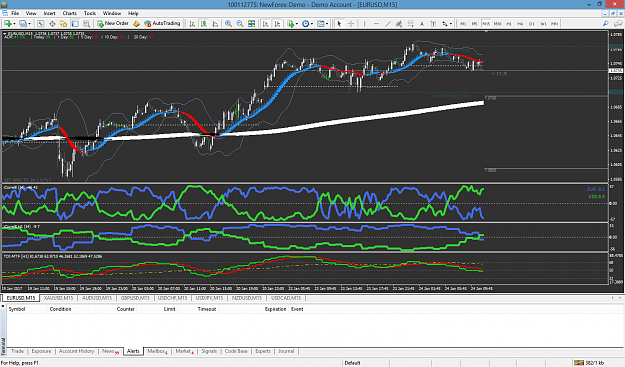Switch to Candlesticks chart display
The height and width of the screenshot is (367, 625).
pyautogui.click(x=204, y=24)
